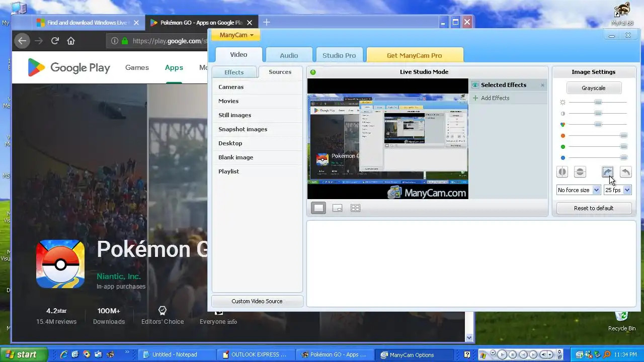Click browser scrollbar down arrow
The height and width of the screenshot is (362, 644).
[x=469, y=338]
